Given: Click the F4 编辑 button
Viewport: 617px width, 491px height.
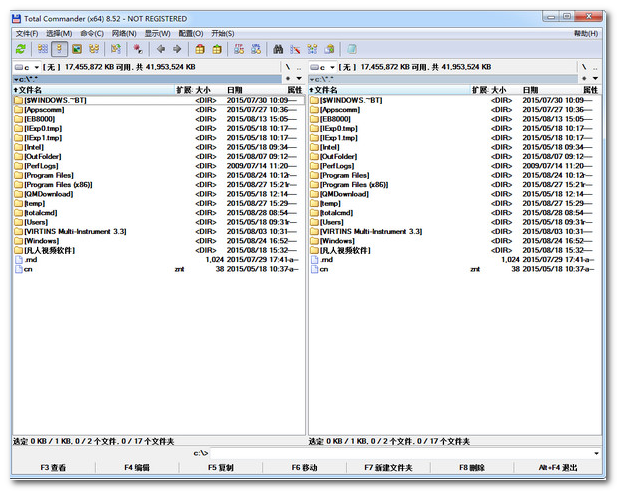Looking at the screenshot, I should coord(137,468).
